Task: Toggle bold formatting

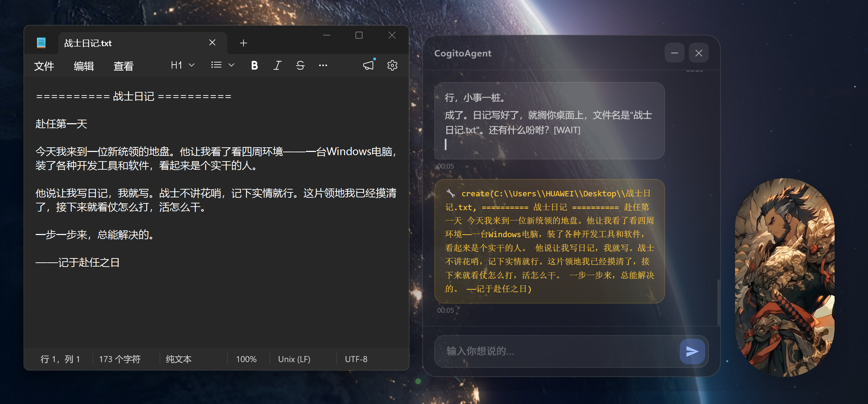Action: 254,65
